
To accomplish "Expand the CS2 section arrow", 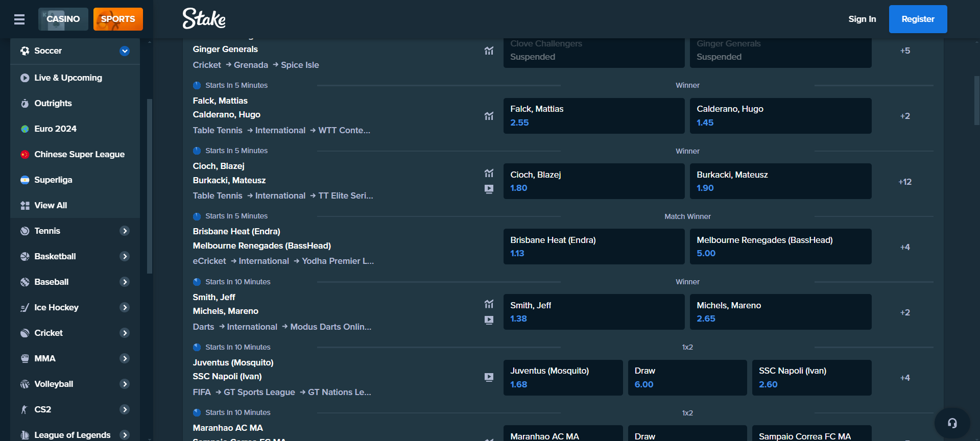I will [x=125, y=409].
